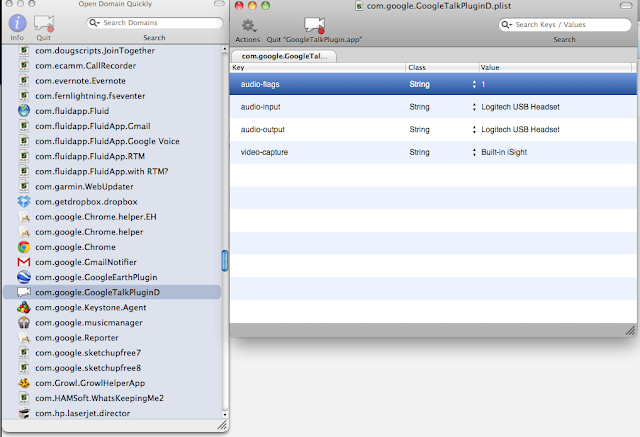Focus the Search Domains field
The width and height of the screenshot is (640, 437).
[x=155, y=23]
